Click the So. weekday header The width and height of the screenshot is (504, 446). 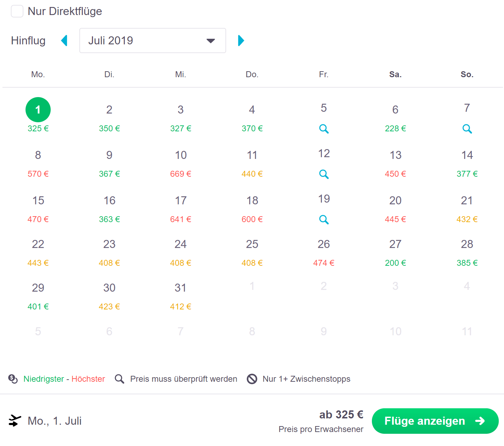coord(467,74)
